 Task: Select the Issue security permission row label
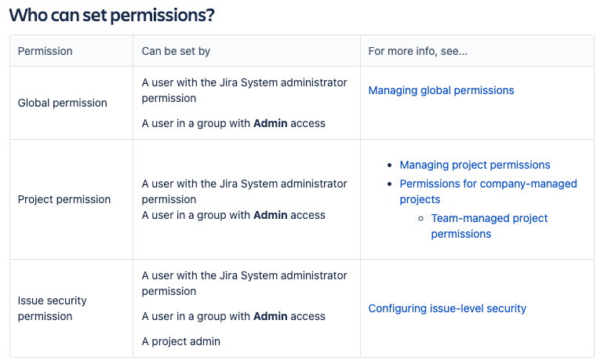click(53, 308)
